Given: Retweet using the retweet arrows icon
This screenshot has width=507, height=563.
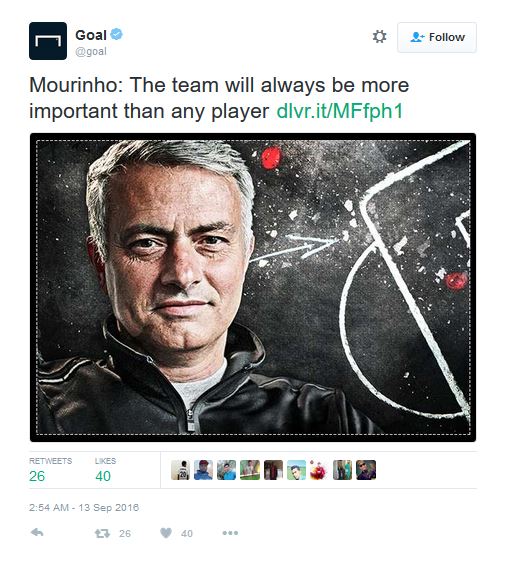Looking at the screenshot, I should [102, 533].
